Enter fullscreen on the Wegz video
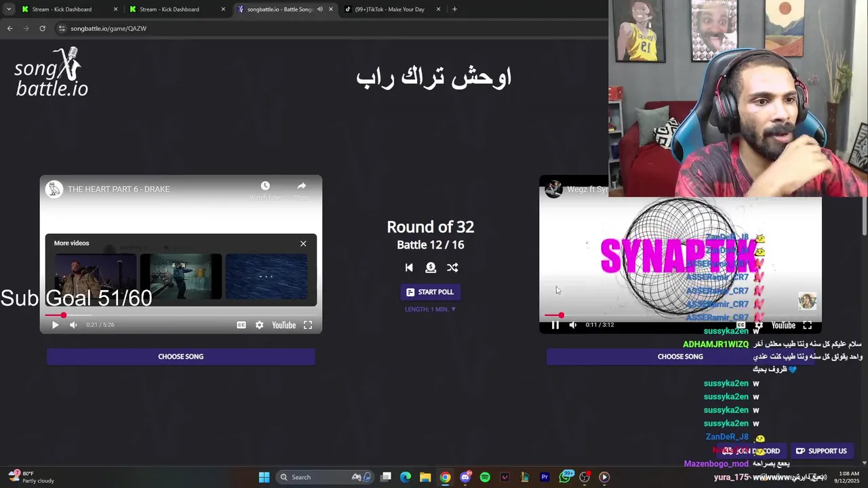Viewport: 868px width, 488px height. coord(807,325)
